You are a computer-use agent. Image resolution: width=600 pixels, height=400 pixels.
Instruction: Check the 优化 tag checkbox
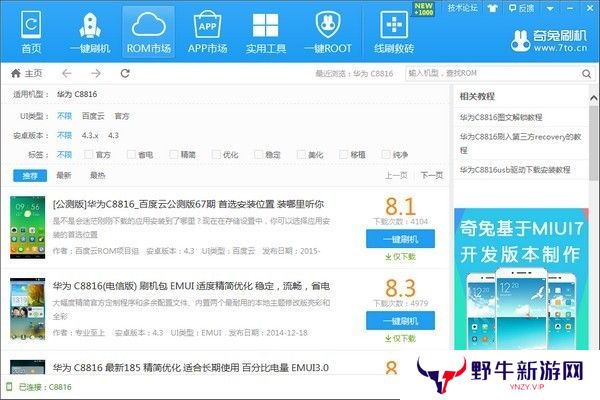[216, 154]
